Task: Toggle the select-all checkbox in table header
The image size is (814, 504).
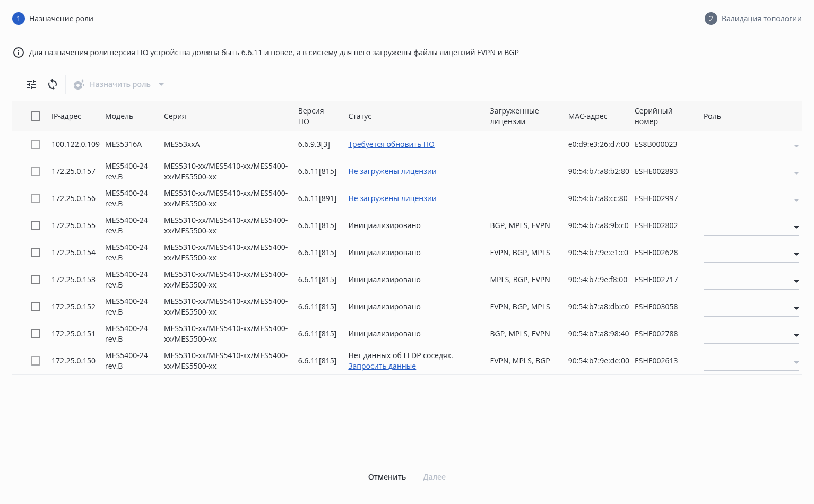Action: [36, 116]
